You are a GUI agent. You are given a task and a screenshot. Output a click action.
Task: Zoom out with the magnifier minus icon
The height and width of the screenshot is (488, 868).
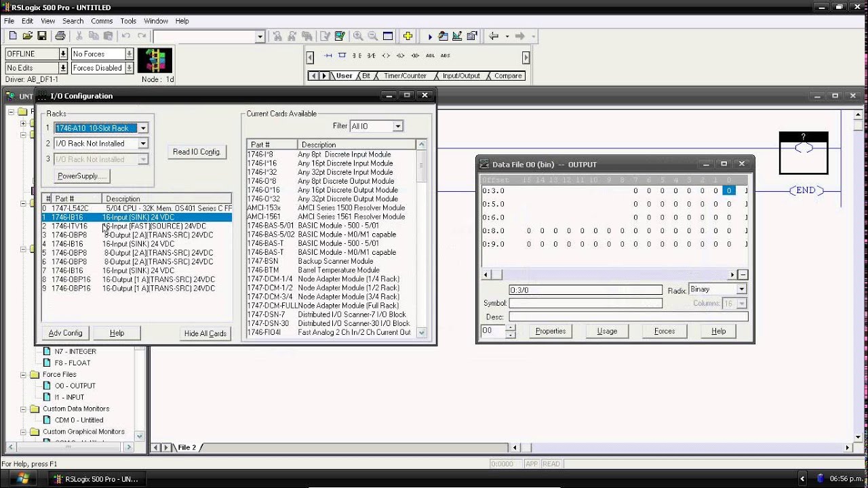coord(372,36)
